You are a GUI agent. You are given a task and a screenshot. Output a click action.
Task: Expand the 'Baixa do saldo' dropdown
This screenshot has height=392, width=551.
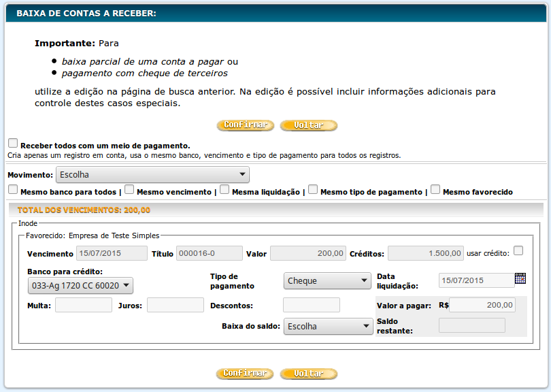tap(327, 327)
